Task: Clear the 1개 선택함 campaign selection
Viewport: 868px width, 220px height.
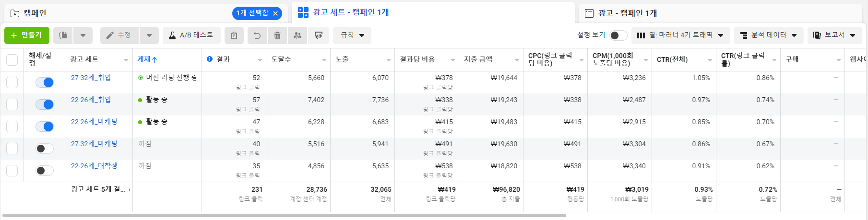Action: pos(275,13)
